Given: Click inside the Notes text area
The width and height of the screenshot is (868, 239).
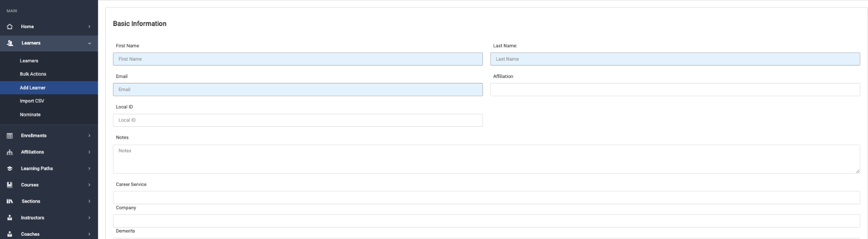Looking at the screenshot, I should point(486,159).
